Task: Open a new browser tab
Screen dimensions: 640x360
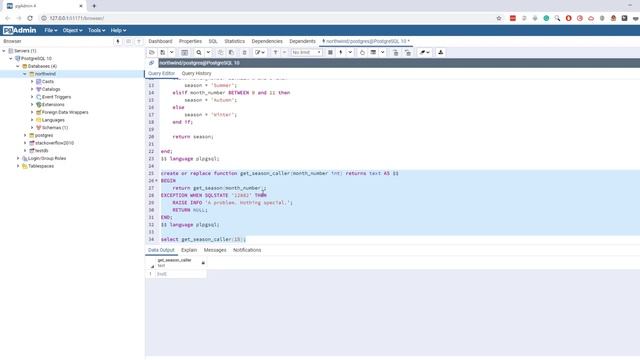Action: [94, 6]
